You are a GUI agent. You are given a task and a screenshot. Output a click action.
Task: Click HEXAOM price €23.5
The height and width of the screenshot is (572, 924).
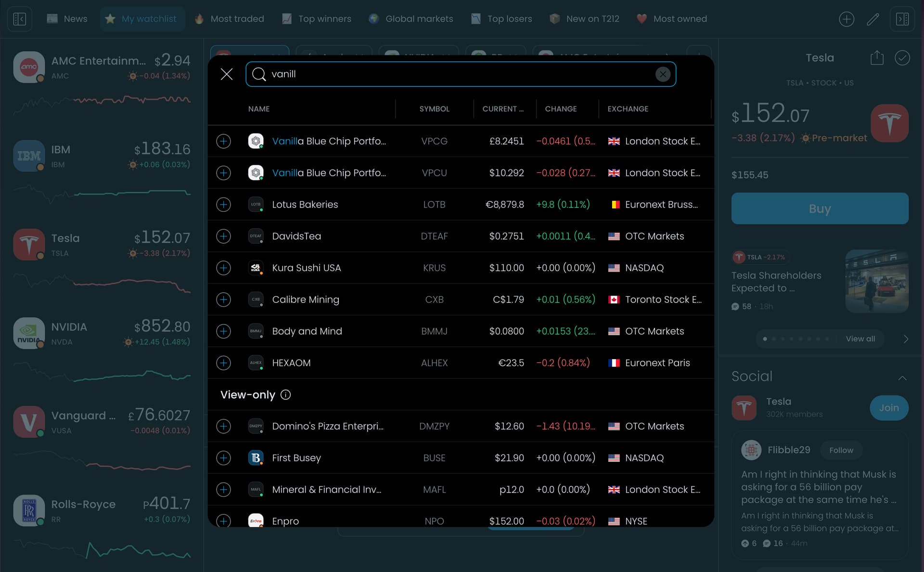click(511, 363)
